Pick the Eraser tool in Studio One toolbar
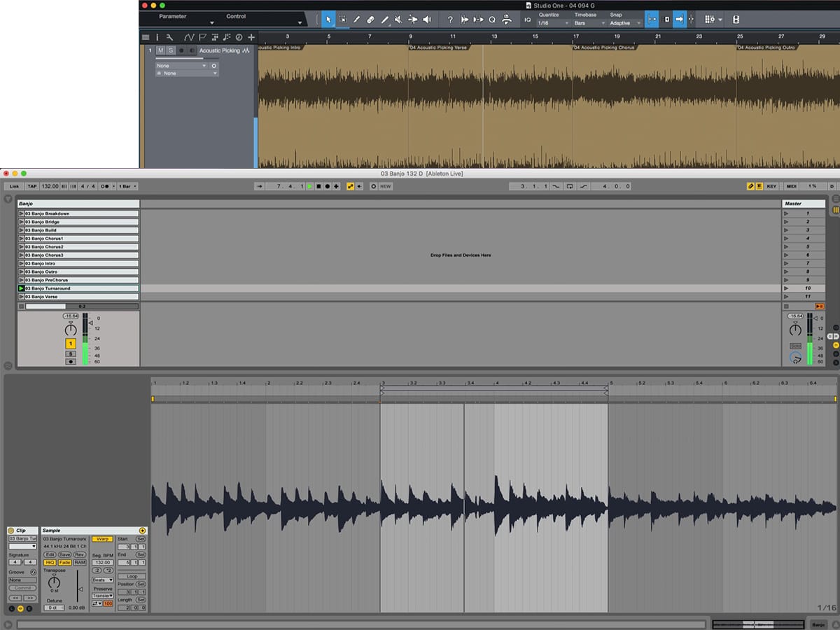 tap(370, 20)
